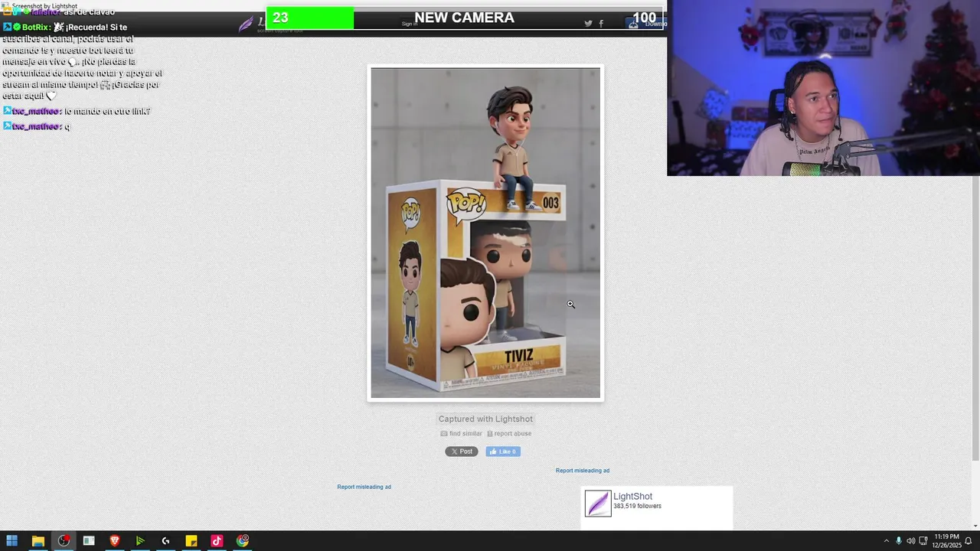Click the Download button in header
980x551 pixels.
click(647, 24)
